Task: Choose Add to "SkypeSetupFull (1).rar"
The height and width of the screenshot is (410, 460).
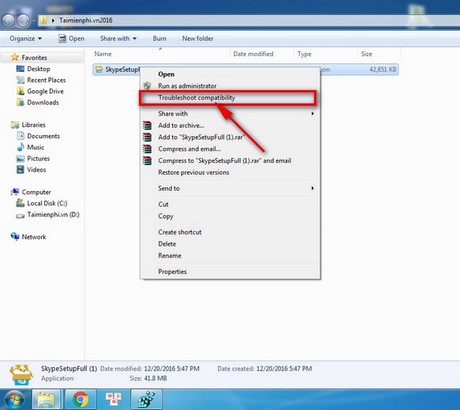Action: click(x=201, y=137)
